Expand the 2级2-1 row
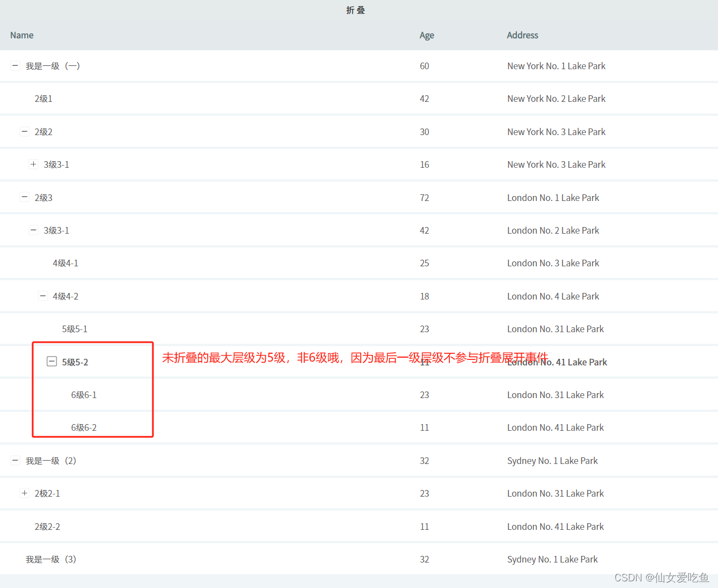 click(x=24, y=493)
